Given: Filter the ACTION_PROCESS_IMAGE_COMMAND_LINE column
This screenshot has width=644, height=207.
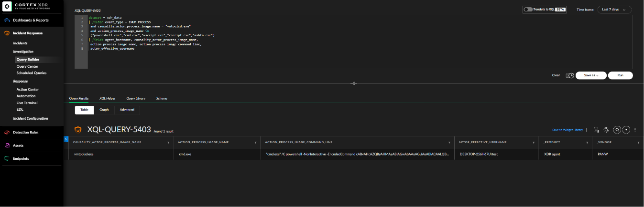Looking at the screenshot, I should (x=449, y=143).
